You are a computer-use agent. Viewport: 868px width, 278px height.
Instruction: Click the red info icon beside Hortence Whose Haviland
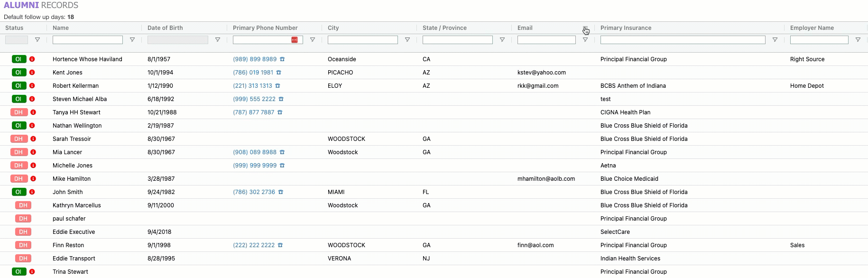[x=32, y=59]
